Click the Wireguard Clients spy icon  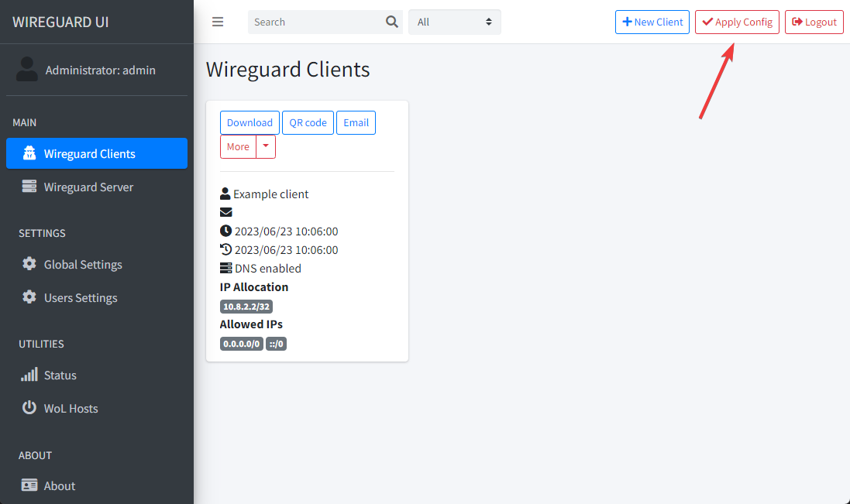pyautogui.click(x=29, y=153)
